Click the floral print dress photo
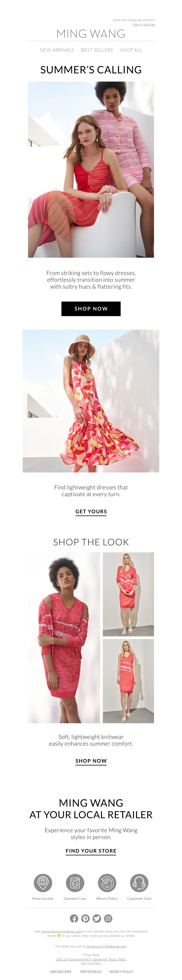 click(91, 401)
